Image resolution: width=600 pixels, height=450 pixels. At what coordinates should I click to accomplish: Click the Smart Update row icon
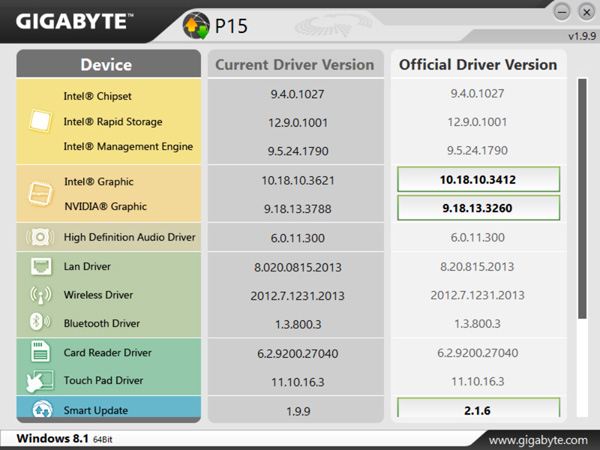click(x=42, y=409)
